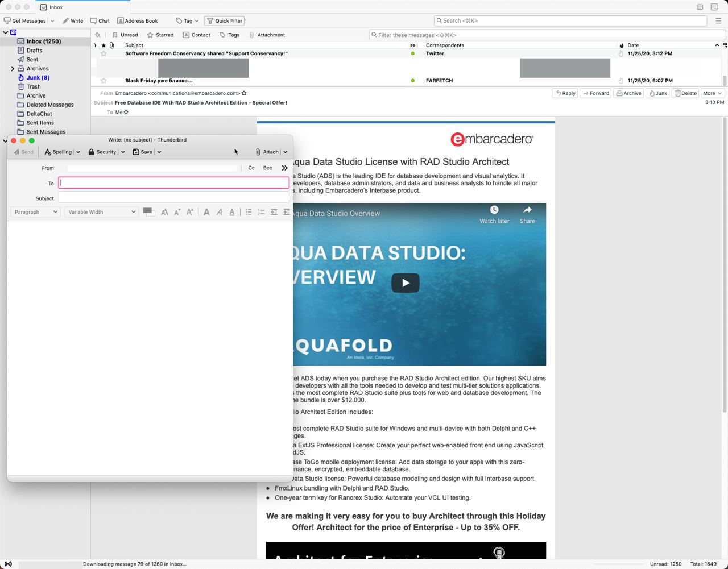728x569 pixels.
Task: Select the Inbox (1250) folder
Action: [x=44, y=41]
